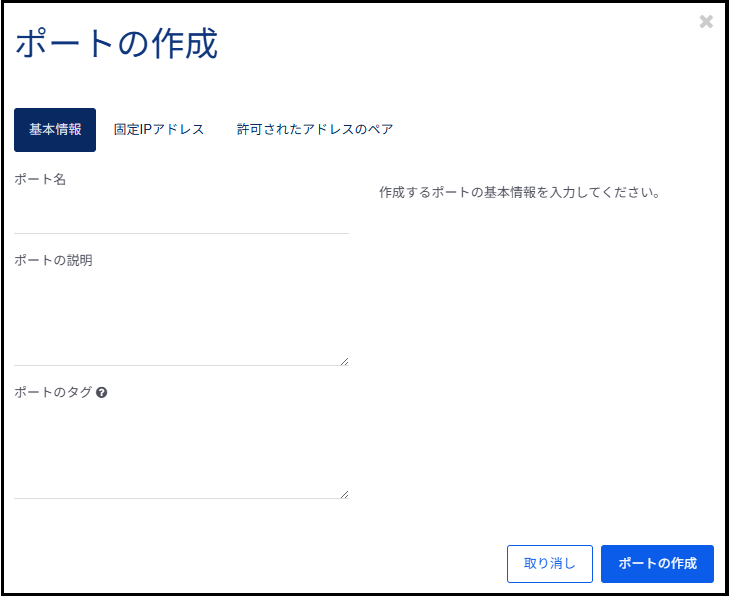
Task: Click blank space below the instruction text
Action: point(540,350)
